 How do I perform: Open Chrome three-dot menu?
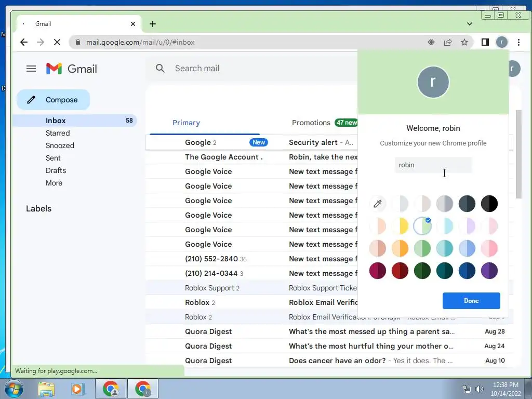[x=519, y=42]
